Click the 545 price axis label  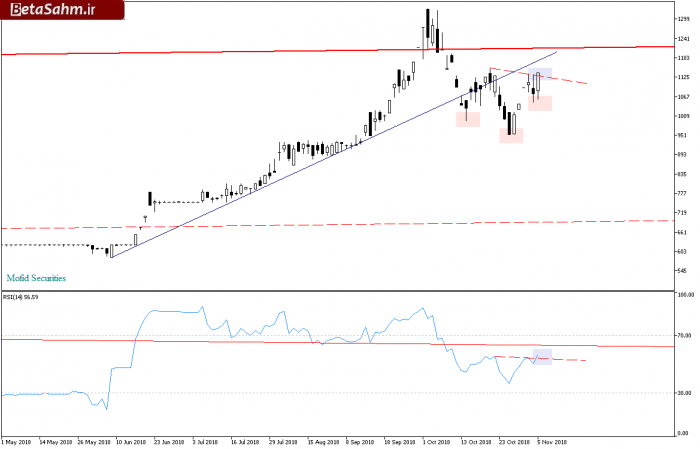point(682,271)
